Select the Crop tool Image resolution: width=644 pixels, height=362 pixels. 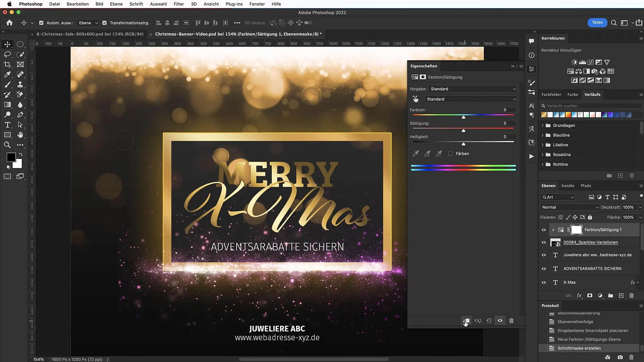click(x=7, y=64)
